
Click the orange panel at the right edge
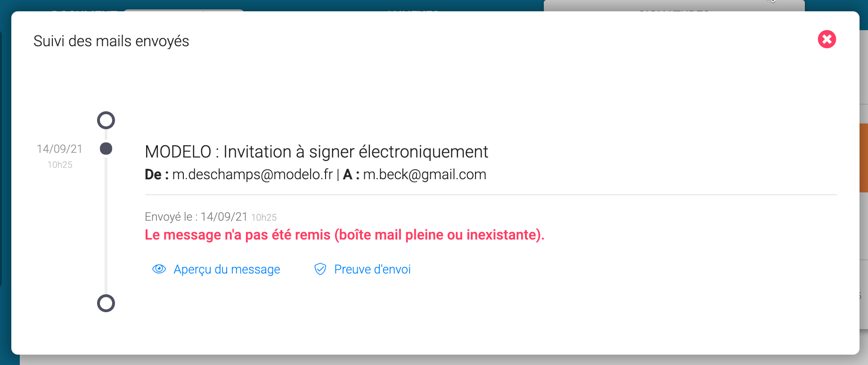(x=864, y=158)
